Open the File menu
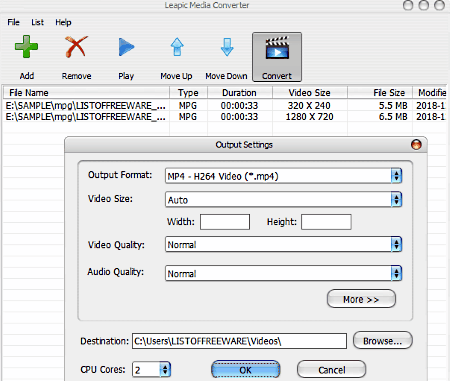This screenshot has width=450, height=381. coord(13,22)
